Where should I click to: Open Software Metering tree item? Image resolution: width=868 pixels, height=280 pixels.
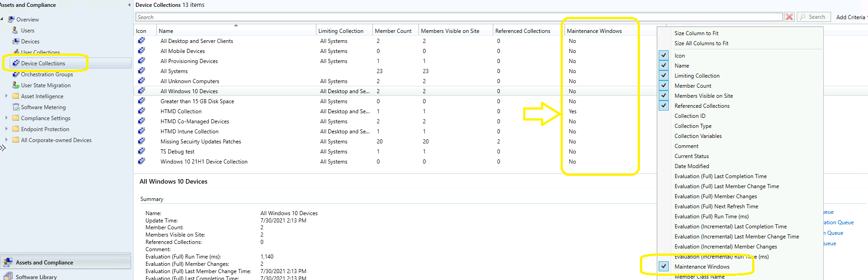(43, 107)
